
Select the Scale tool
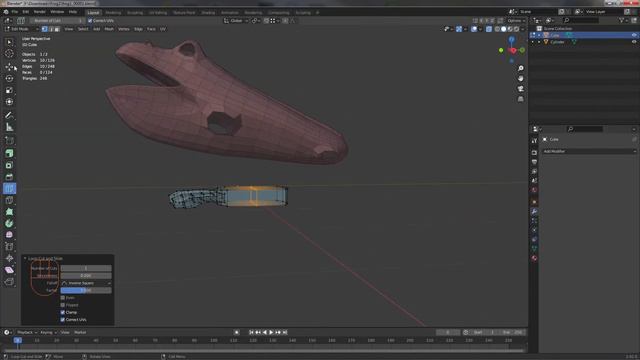pos(9,90)
